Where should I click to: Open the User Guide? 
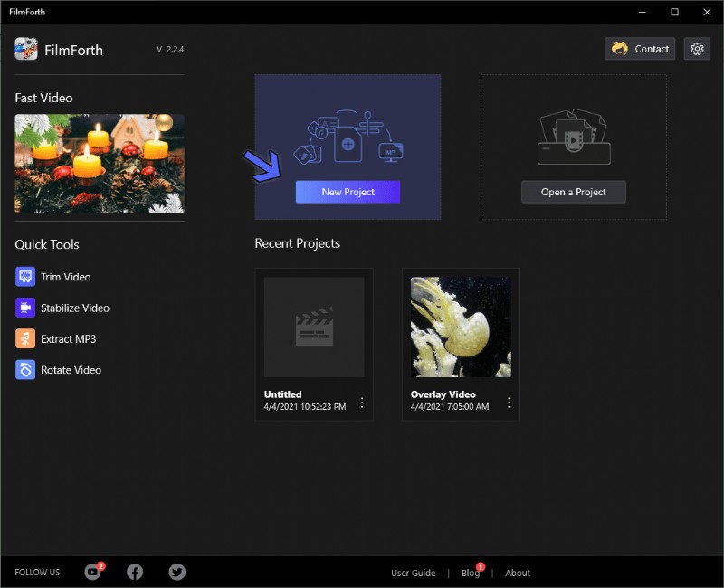pos(414,573)
